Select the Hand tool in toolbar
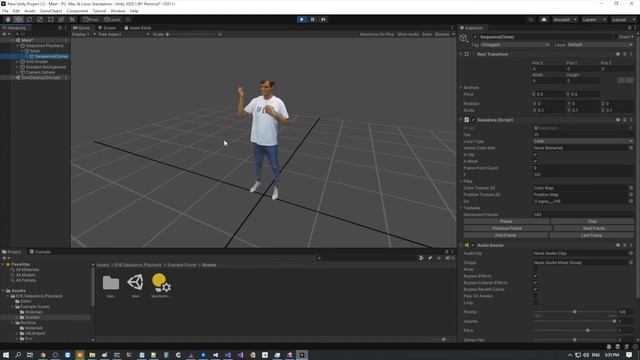The width and height of the screenshot is (640, 360). [8, 20]
